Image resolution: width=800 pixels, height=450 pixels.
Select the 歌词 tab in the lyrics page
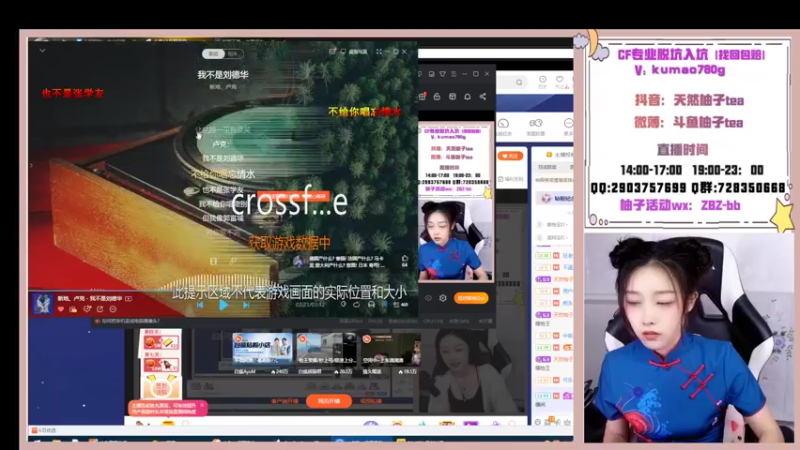213,54
